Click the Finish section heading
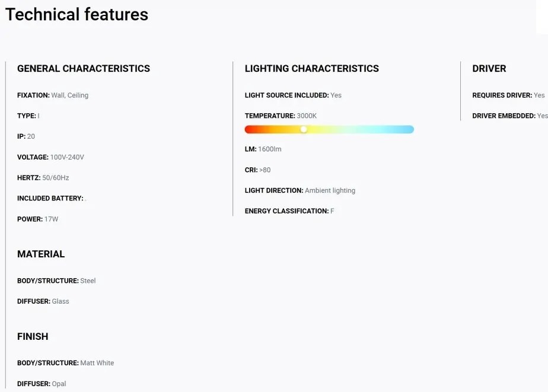Screen dimensions: 548x392 (x=33, y=336)
